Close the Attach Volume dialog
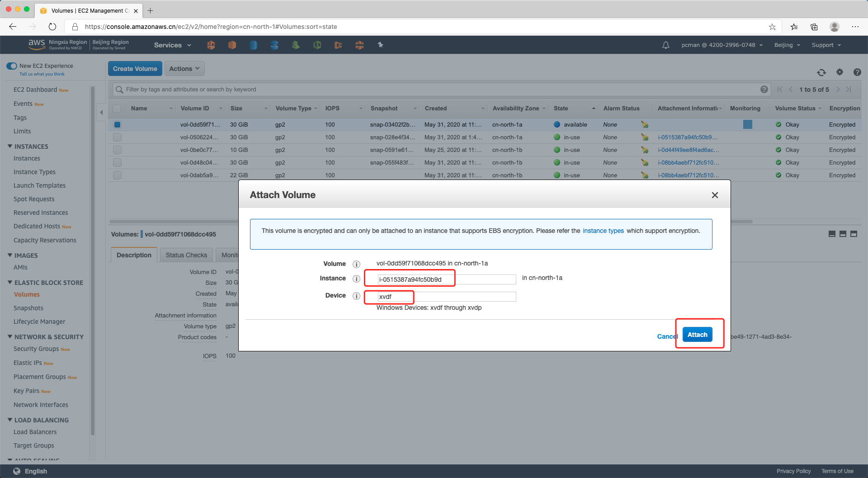 tap(715, 195)
